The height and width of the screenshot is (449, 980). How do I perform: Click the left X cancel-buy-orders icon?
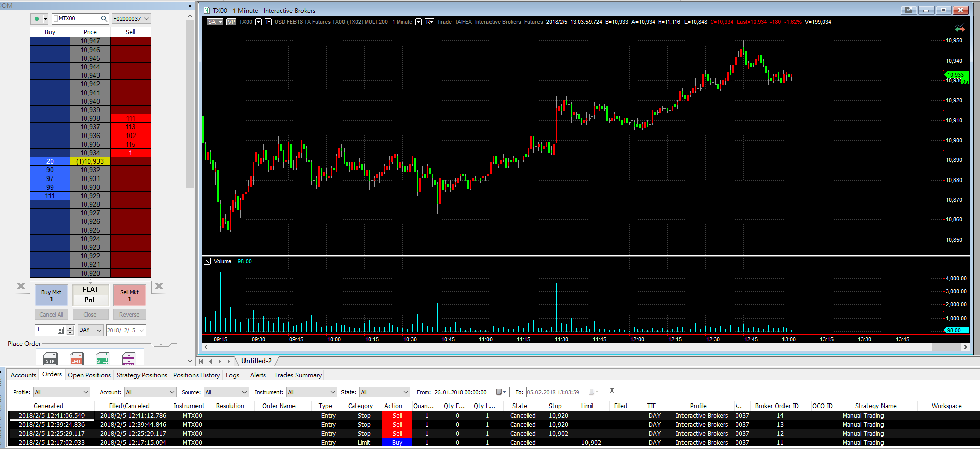(x=21, y=286)
